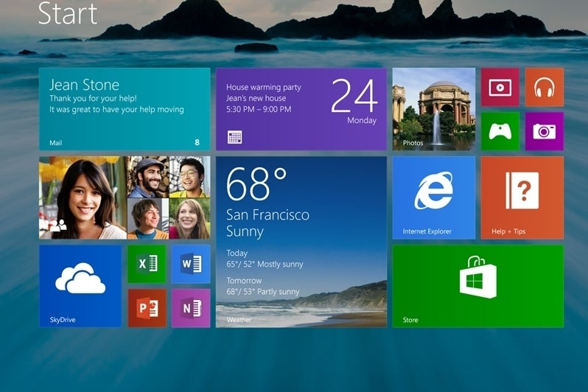Open the People tile with photos
The image size is (588, 392).
point(125,197)
